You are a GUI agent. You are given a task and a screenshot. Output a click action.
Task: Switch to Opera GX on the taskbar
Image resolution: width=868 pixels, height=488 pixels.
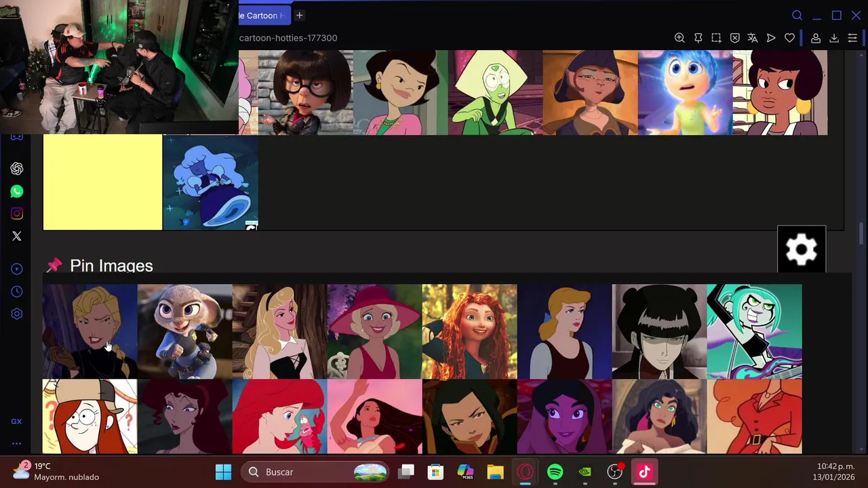pyautogui.click(x=525, y=472)
